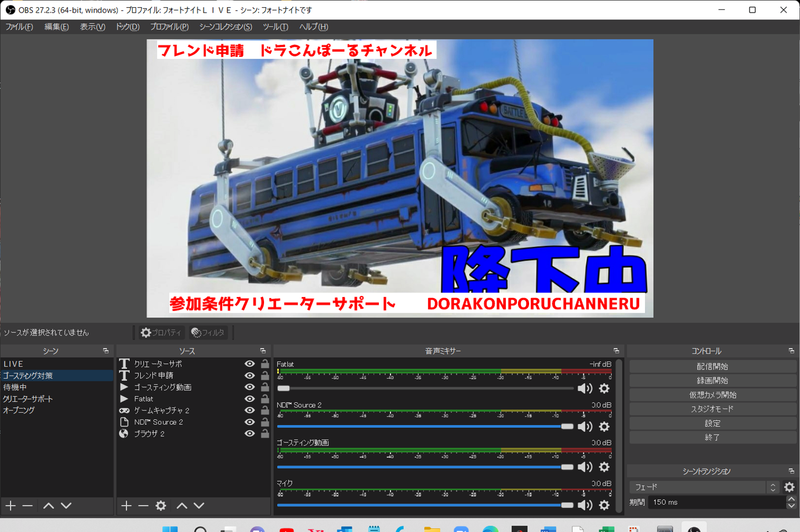Open the gear settings for NDI Source 2 audio

604,427
